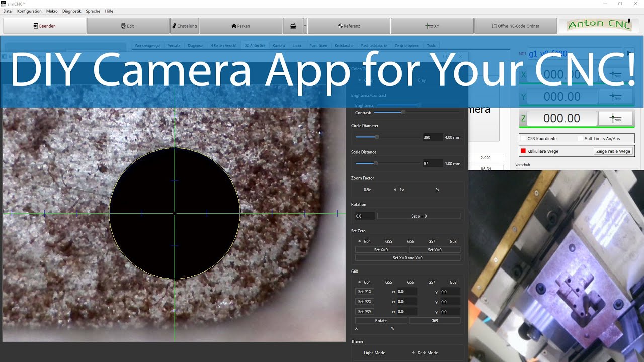Viewport: 644px width, 362px height.
Task: Open the Konfiguration menu
Action: point(29,11)
